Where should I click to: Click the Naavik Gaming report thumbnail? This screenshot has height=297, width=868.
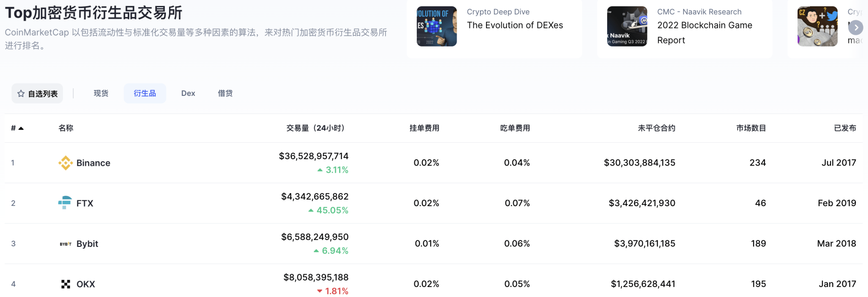tap(627, 26)
